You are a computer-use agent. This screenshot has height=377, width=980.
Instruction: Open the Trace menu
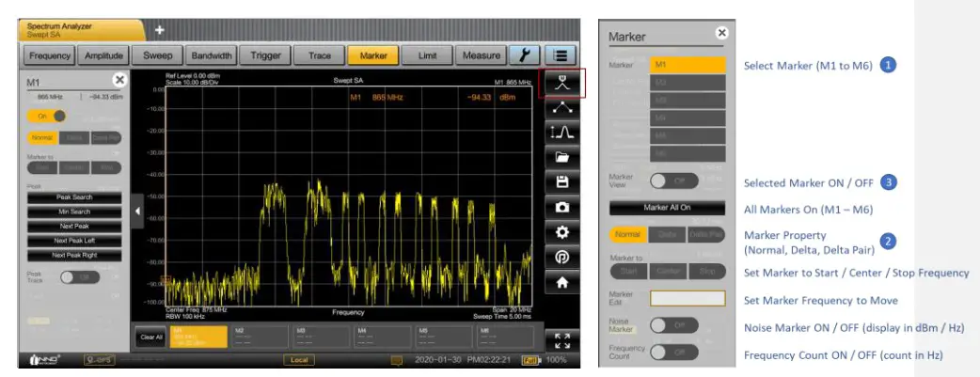coord(320,55)
